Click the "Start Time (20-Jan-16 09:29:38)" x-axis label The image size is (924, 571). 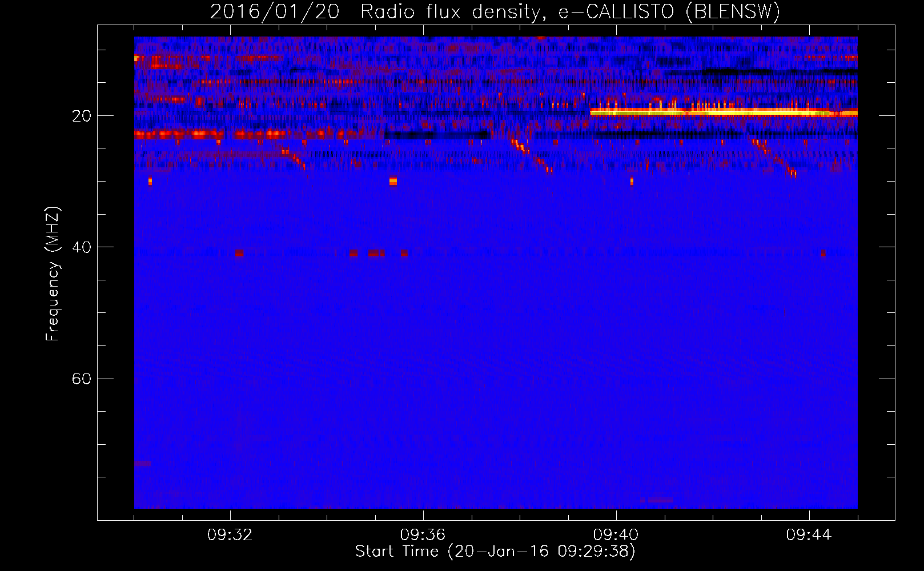click(x=495, y=552)
